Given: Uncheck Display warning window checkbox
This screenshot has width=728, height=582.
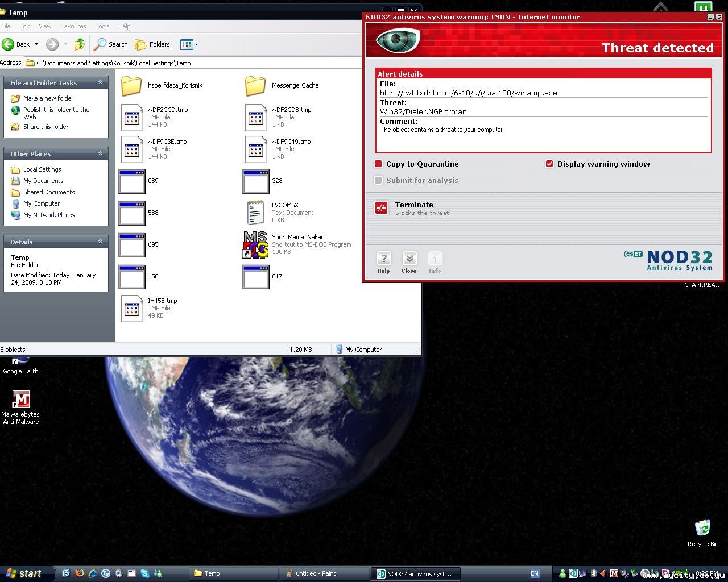Looking at the screenshot, I should click(549, 164).
